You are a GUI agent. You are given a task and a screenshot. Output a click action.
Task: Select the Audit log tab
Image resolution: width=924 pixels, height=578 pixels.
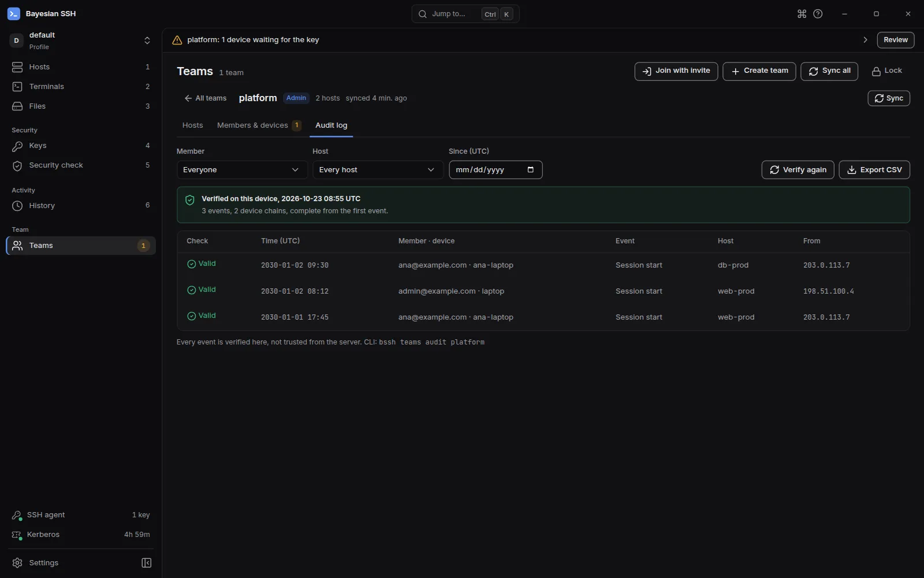click(x=331, y=125)
